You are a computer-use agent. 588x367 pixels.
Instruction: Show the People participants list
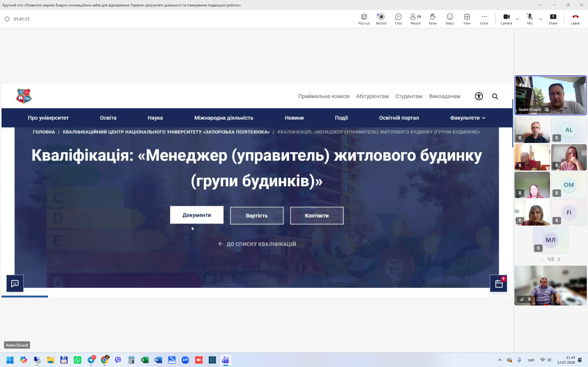[415, 19]
